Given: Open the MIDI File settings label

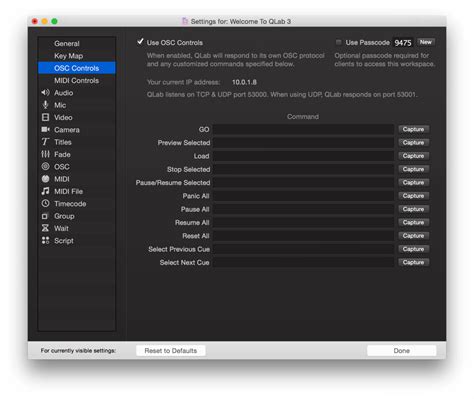Looking at the screenshot, I should 68,191.
